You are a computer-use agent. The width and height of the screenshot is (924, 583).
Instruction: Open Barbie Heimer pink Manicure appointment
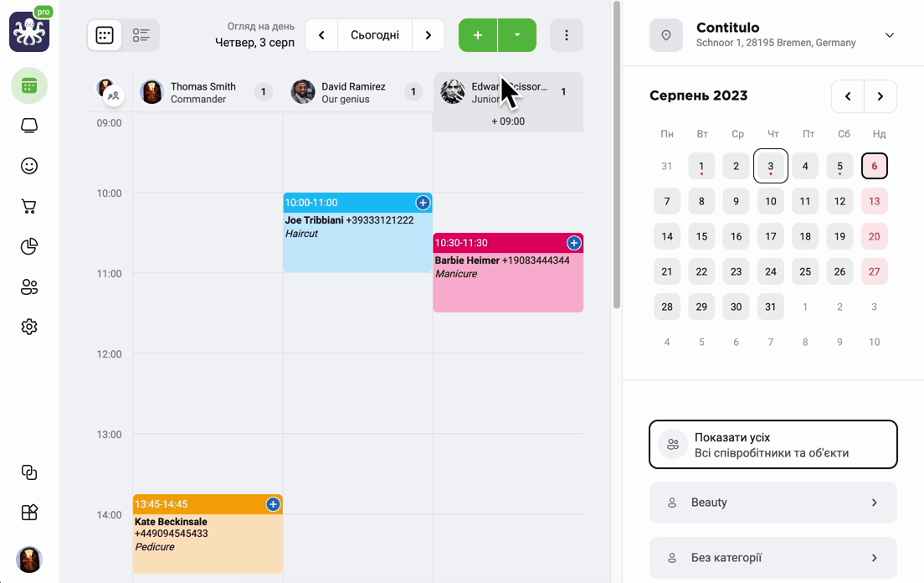[x=508, y=273]
